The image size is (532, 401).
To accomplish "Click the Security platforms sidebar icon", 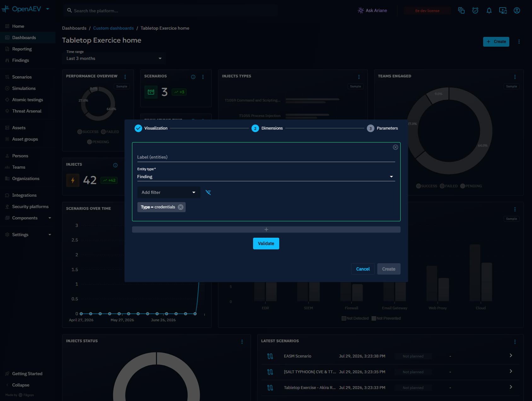I will point(7,206).
